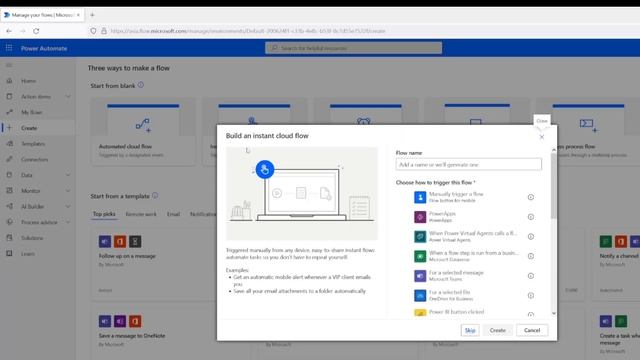Viewport: 640px width, 360px height.
Task: Click Power Automate title in header
Action: tap(44, 48)
